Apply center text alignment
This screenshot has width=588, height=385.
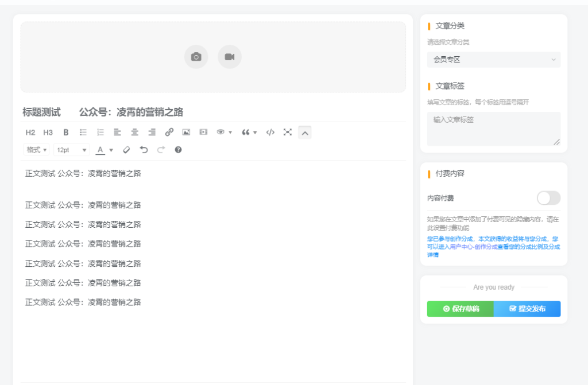(134, 132)
